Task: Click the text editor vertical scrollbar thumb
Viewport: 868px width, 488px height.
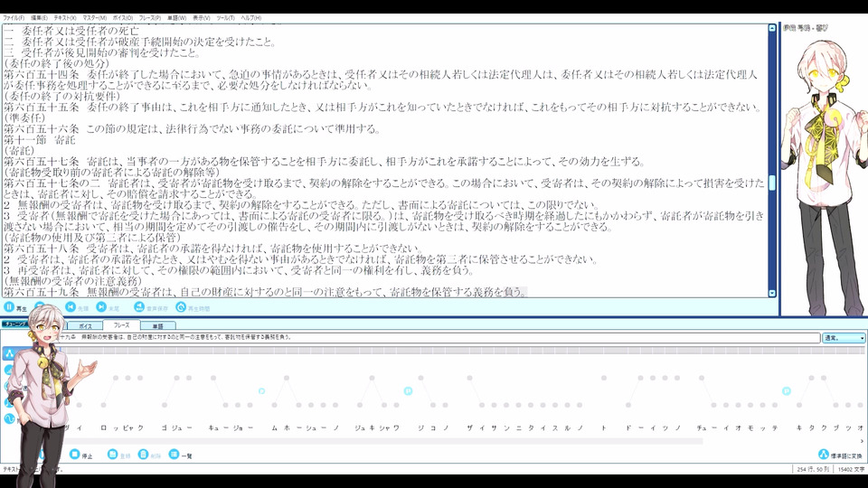Action: click(772, 183)
